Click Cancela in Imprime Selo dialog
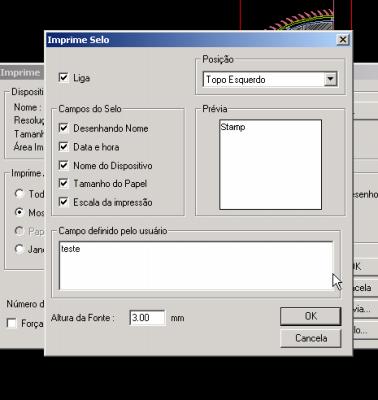The height and width of the screenshot is (400, 378). point(311,338)
